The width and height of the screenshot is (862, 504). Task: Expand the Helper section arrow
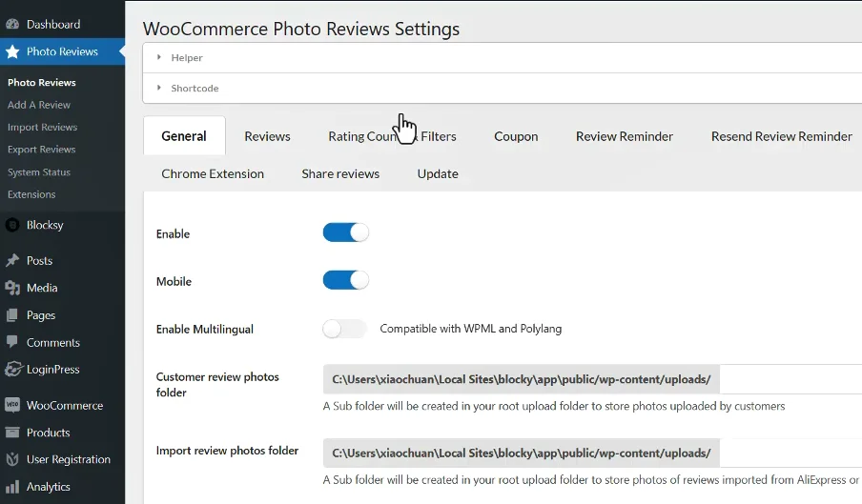[x=159, y=57]
